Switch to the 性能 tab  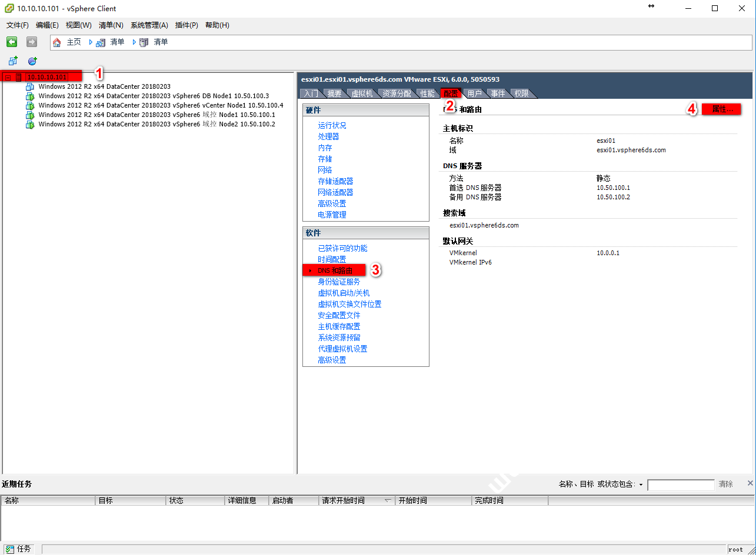pos(427,93)
